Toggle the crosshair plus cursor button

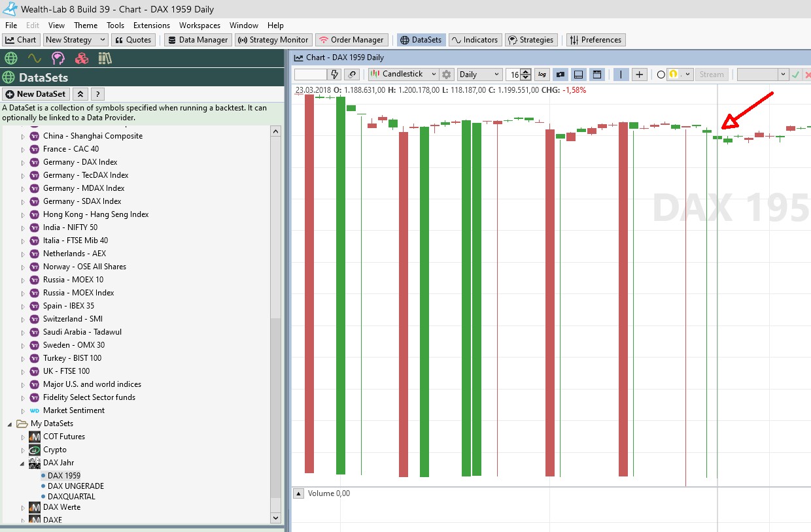click(x=640, y=75)
